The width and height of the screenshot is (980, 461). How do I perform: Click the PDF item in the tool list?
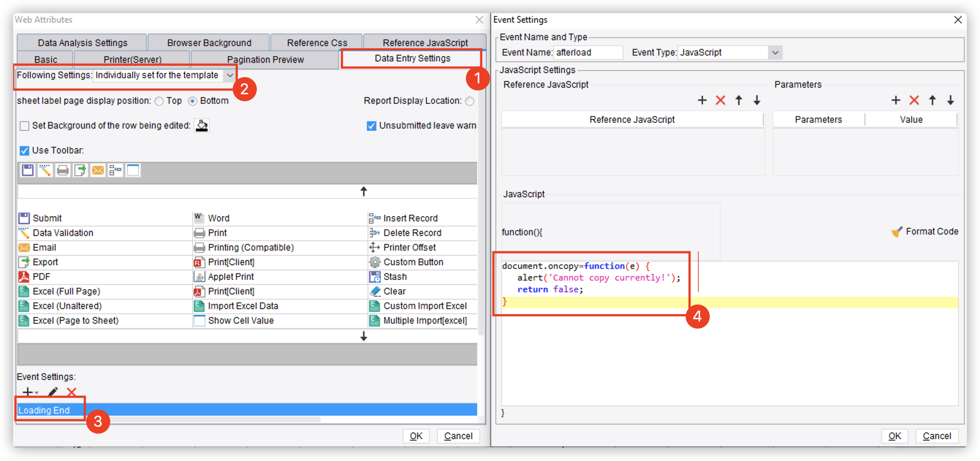(41, 277)
